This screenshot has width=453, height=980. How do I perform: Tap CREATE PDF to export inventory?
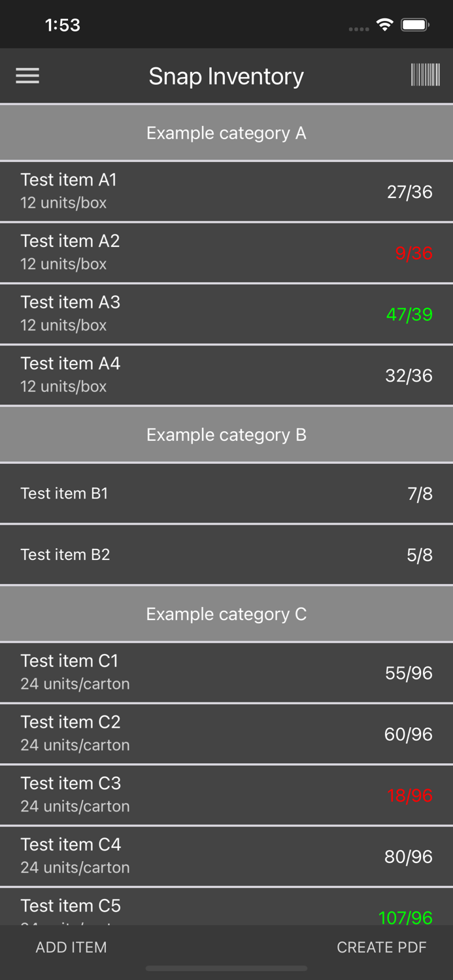[382, 947]
